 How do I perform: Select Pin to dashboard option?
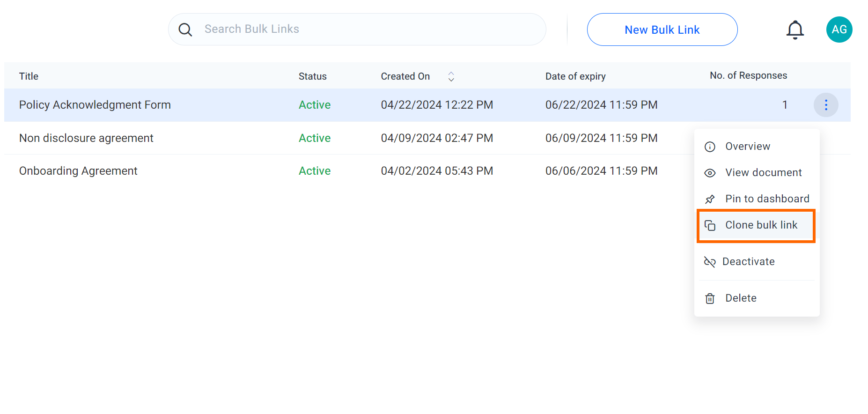757,199
